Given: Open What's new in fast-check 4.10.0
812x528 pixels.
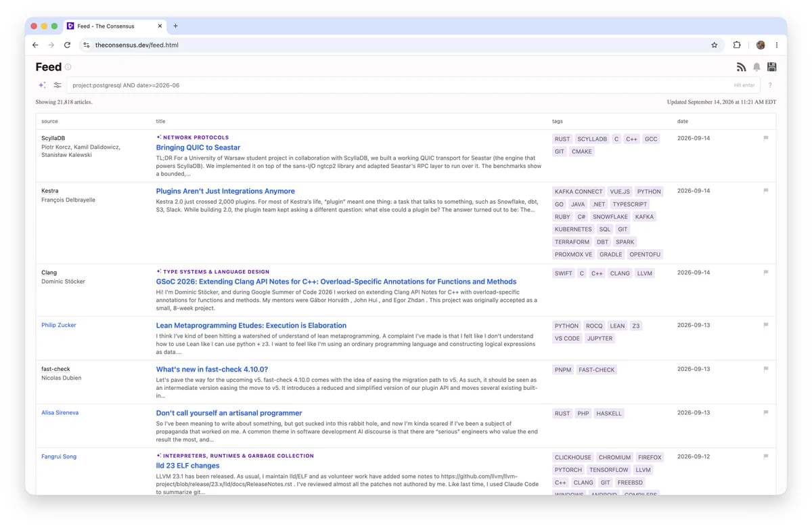Looking at the screenshot, I should (212, 370).
